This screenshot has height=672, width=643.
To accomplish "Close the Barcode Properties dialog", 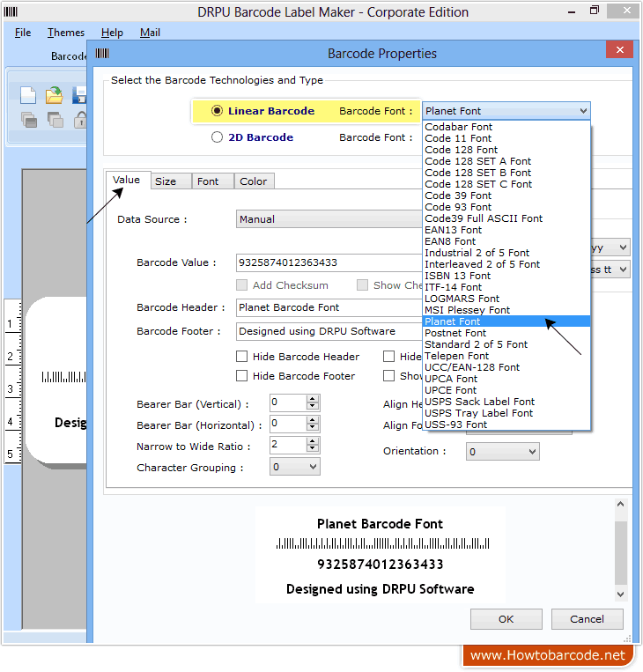I will (619, 49).
